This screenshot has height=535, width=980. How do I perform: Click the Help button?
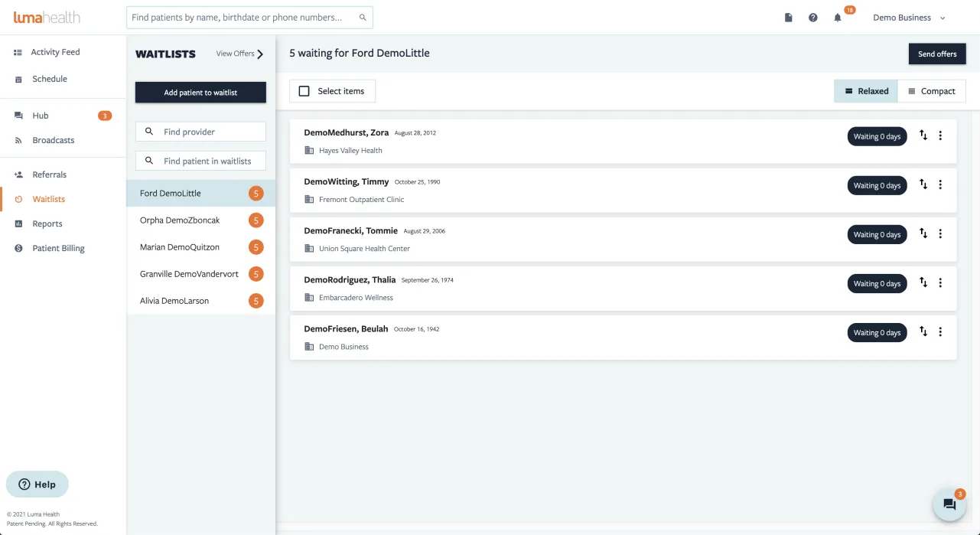point(37,484)
